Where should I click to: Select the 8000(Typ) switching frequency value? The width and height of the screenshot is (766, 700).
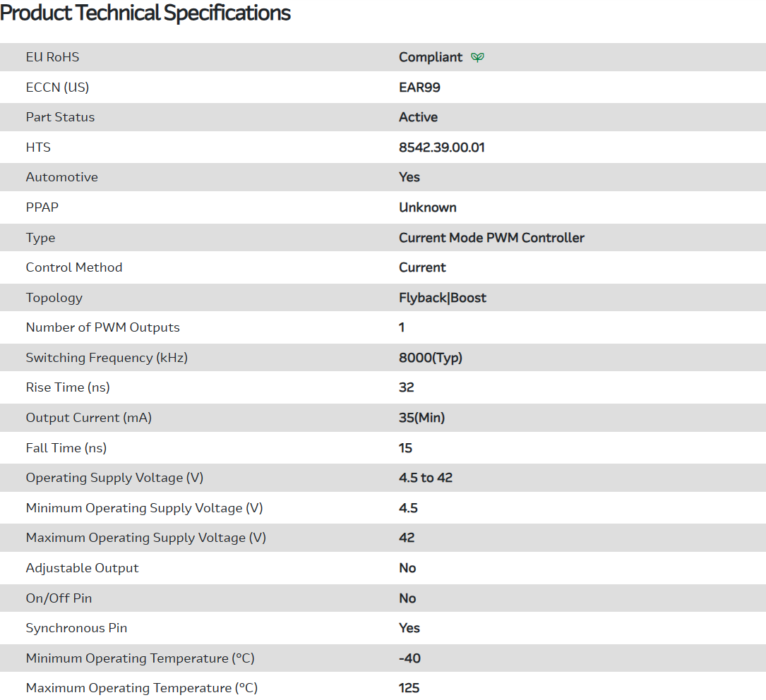[430, 358]
